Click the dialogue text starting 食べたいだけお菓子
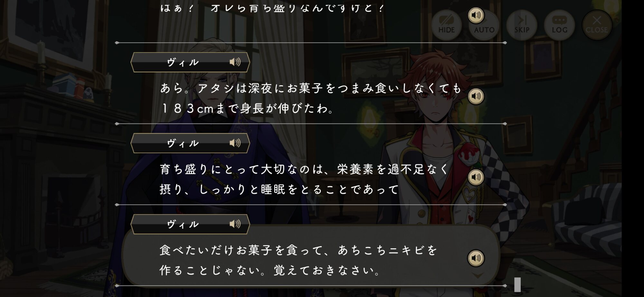The height and width of the screenshot is (297, 644). (x=298, y=260)
